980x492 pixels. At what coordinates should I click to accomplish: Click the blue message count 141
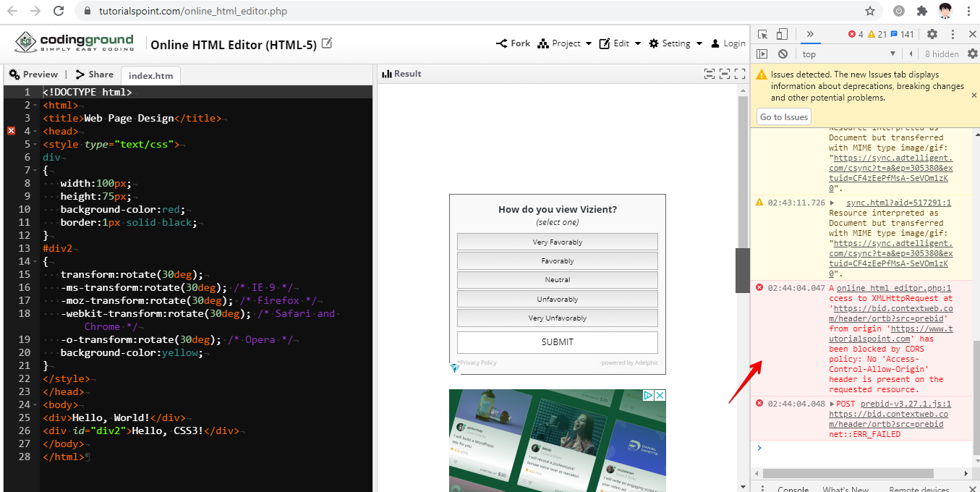coord(902,34)
